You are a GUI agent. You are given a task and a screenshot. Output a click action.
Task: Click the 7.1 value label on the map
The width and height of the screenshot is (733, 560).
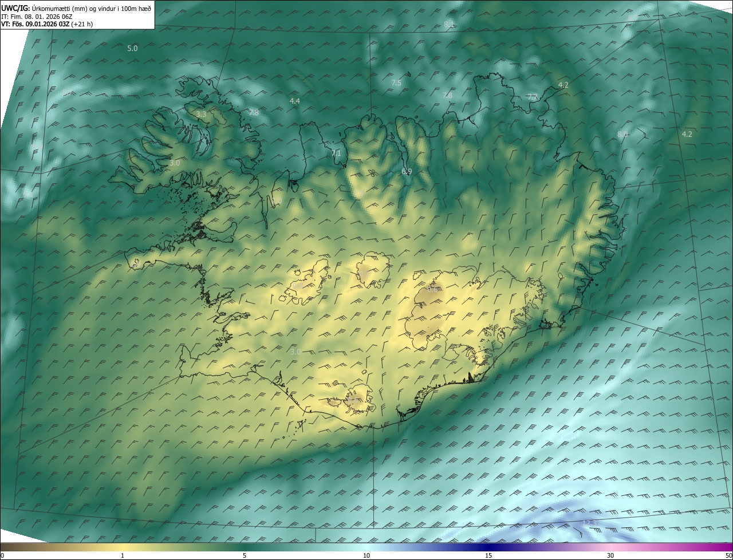pyautogui.click(x=336, y=153)
